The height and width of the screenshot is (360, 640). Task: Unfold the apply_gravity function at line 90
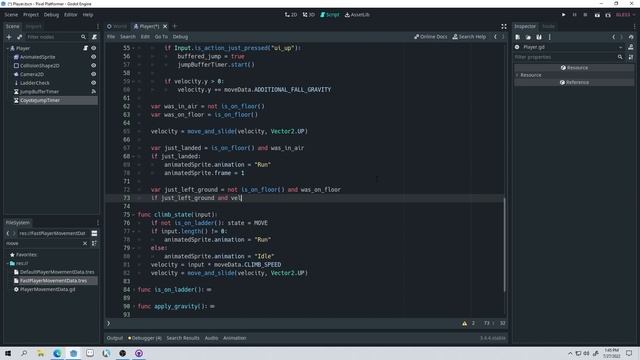(134, 307)
